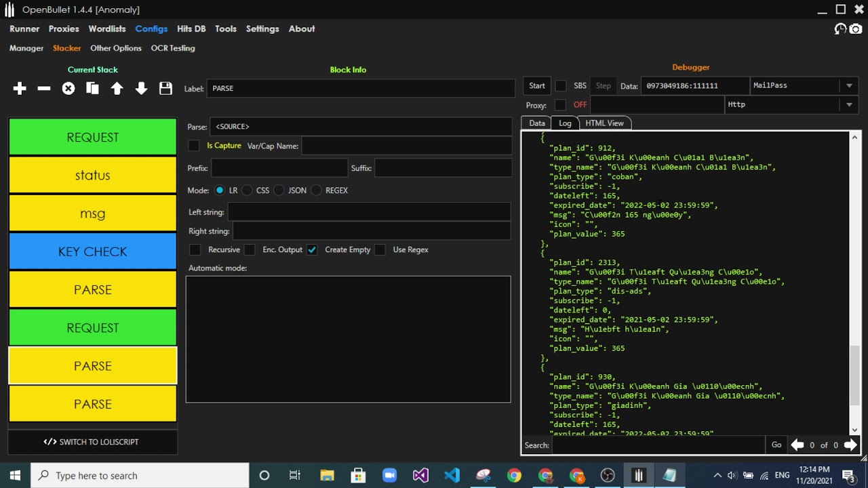Toggle the Proxy checkbox in debugger
Image resolution: width=868 pixels, height=488 pixels.
560,105
